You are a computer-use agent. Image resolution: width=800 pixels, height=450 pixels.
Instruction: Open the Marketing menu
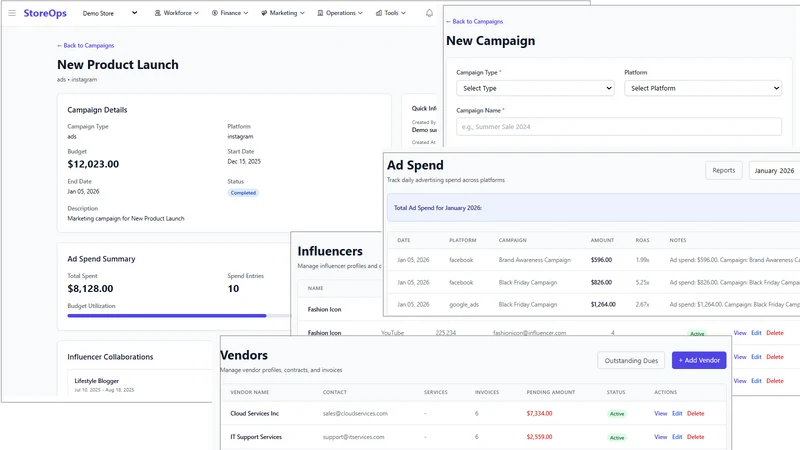pyautogui.click(x=283, y=13)
